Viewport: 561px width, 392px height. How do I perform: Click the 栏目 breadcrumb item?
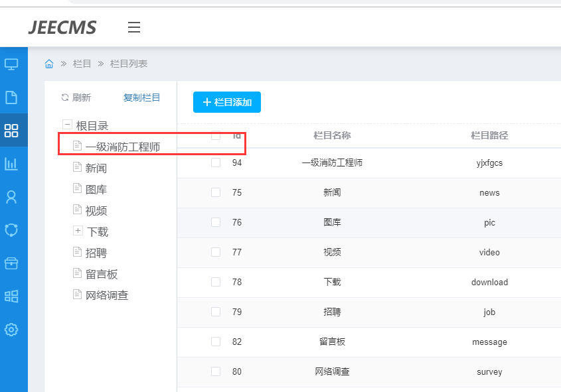[82, 64]
